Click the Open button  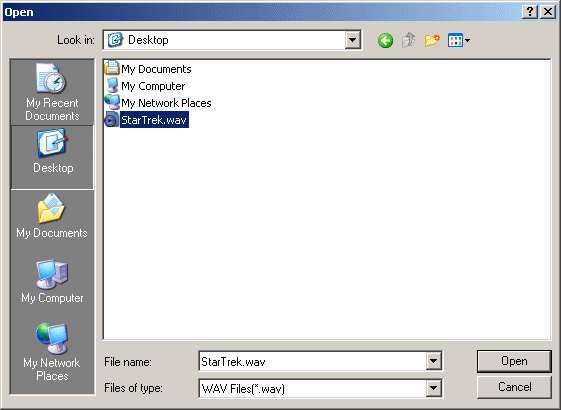pyautogui.click(x=514, y=361)
